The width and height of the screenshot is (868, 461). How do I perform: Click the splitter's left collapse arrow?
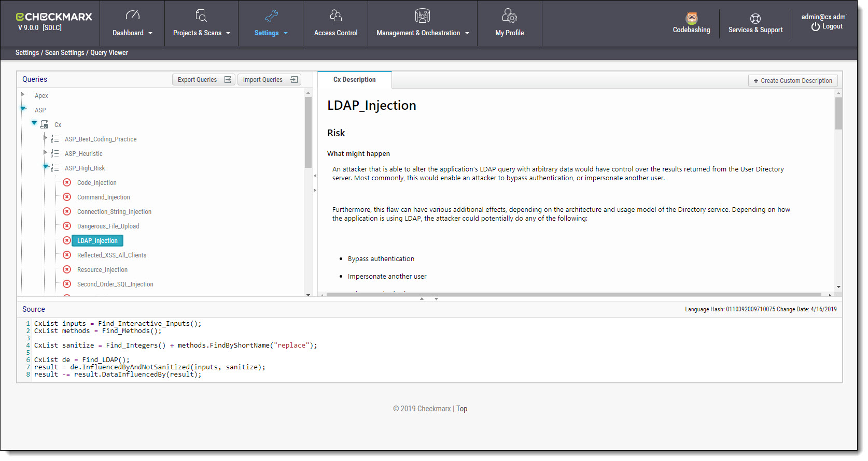pos(315,176)
